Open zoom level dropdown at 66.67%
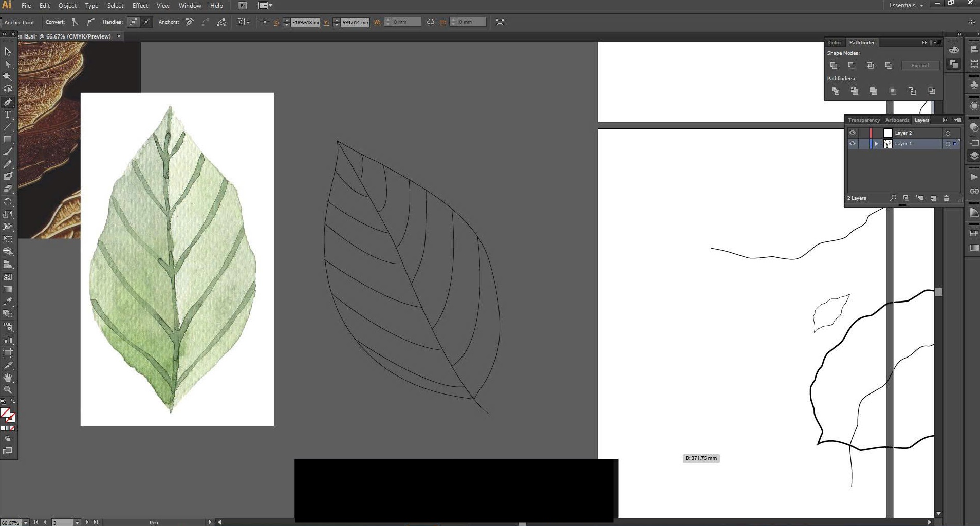Image resolution: width=980 pixels, height=526 pixels. point(26,522)
